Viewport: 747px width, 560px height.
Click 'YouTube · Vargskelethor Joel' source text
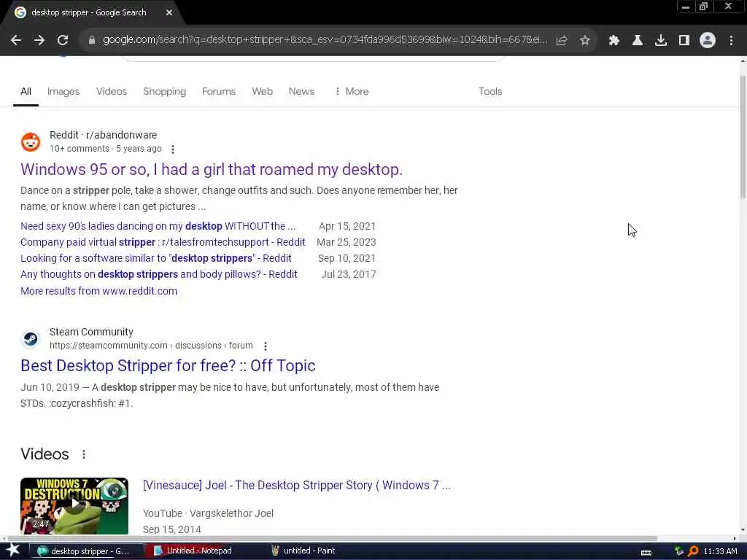208,513
